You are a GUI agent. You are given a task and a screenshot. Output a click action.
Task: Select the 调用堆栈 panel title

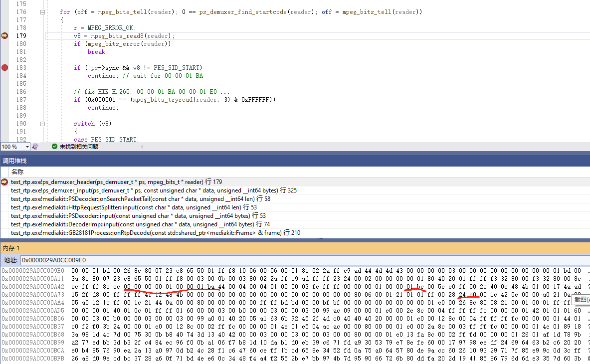14,161
